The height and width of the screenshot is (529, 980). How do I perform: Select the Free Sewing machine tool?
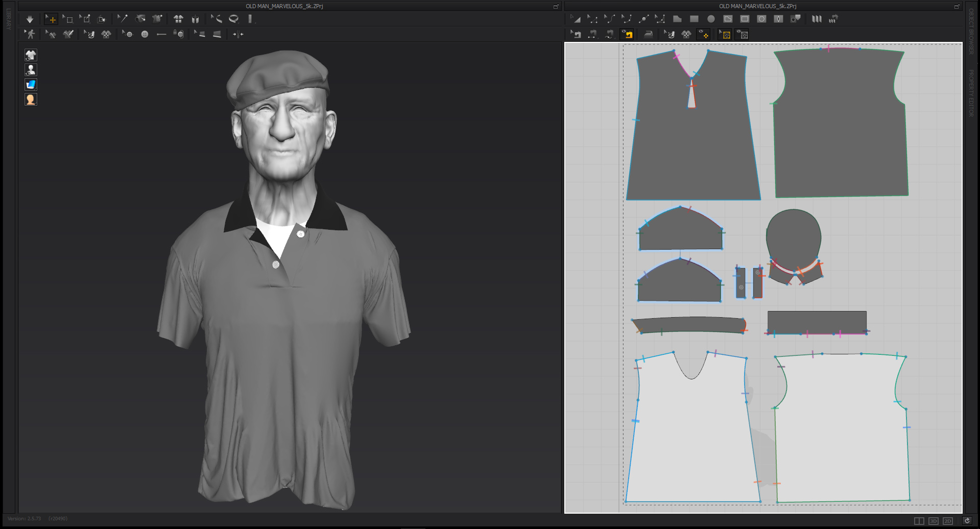pos(609,34)
